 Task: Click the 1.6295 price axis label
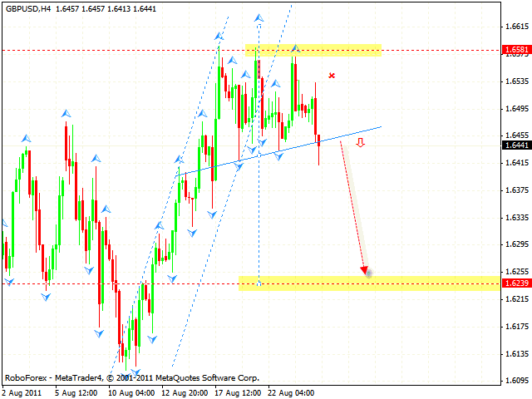click(517, 244)
